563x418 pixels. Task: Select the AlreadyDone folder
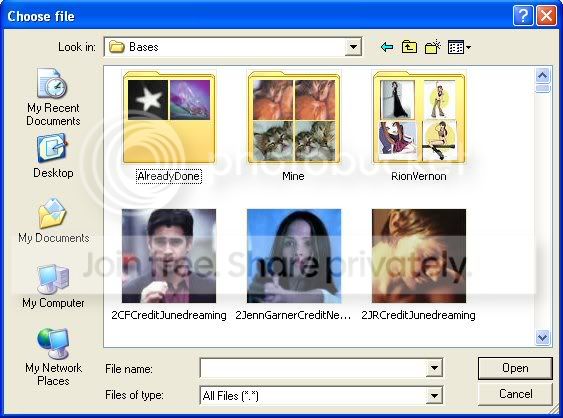(169, 117)
